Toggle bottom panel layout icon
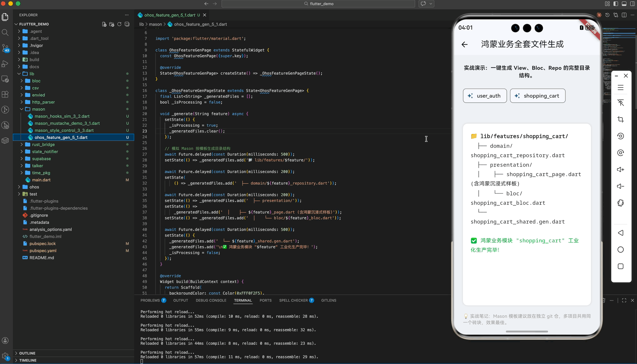Image resolution: width=637 pixels, height=364 pixels. pos(624,4)
